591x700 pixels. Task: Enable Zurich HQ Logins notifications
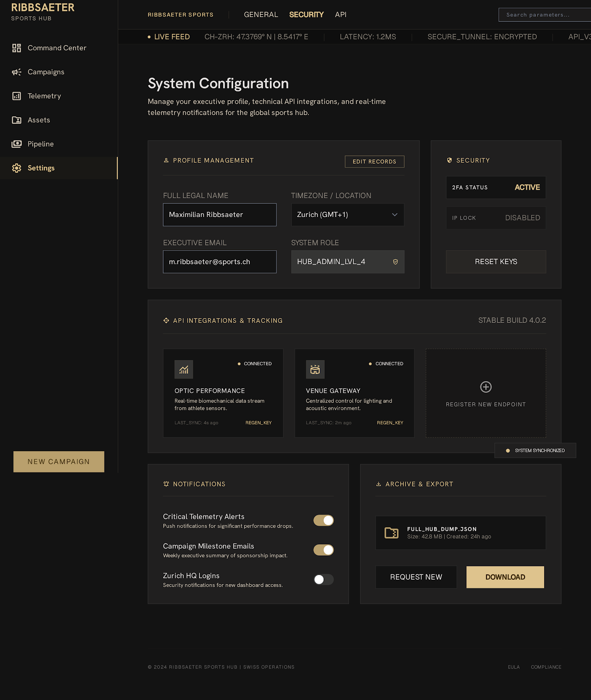[x=324, y=579]
